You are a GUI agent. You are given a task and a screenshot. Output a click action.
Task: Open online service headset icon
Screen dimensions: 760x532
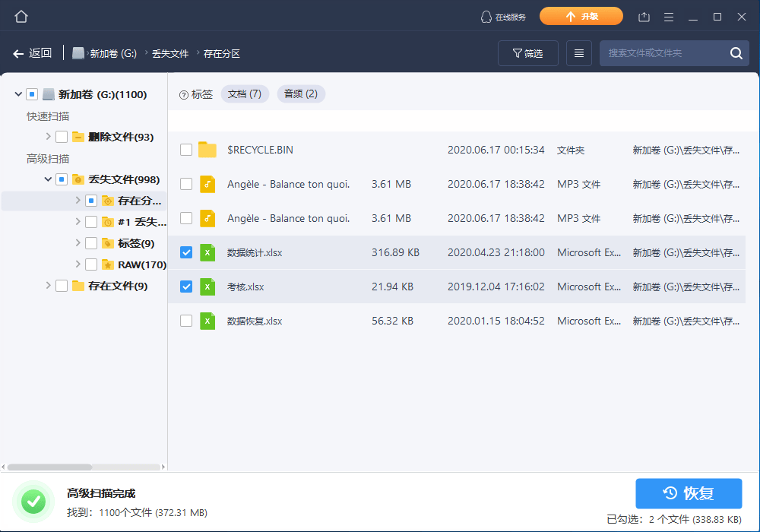tap(486, 17)
